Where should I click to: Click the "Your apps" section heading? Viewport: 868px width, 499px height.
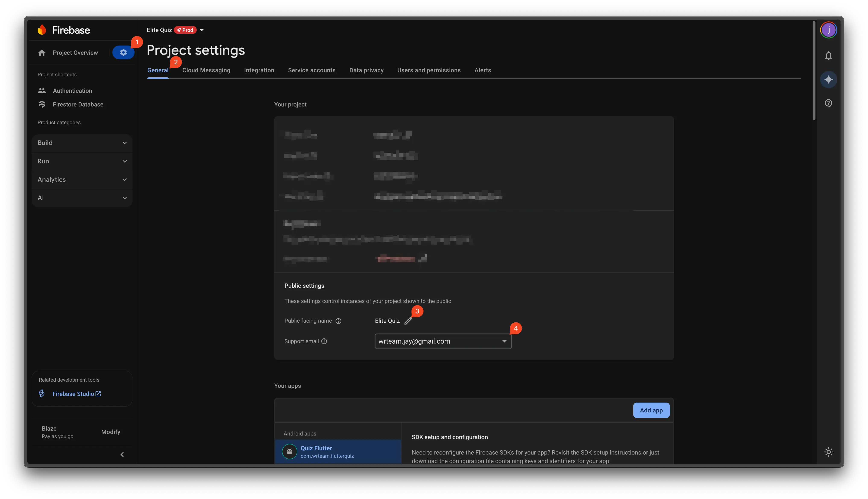pos(287,385)
